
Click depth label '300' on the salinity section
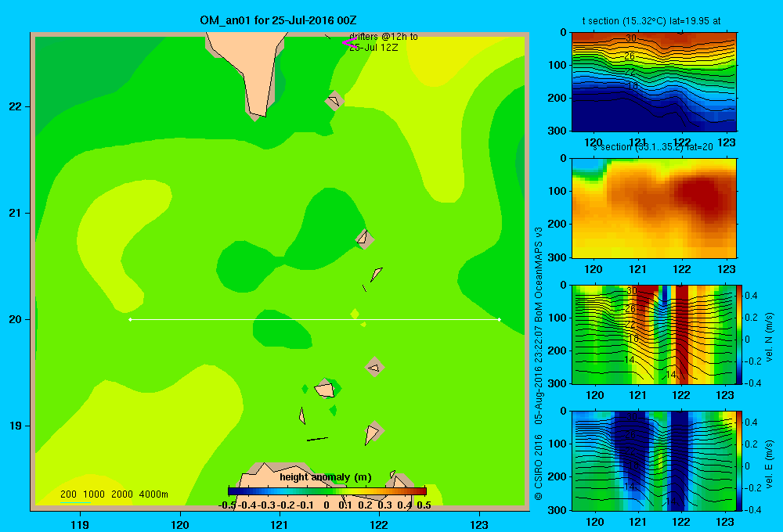pos(557,257)
